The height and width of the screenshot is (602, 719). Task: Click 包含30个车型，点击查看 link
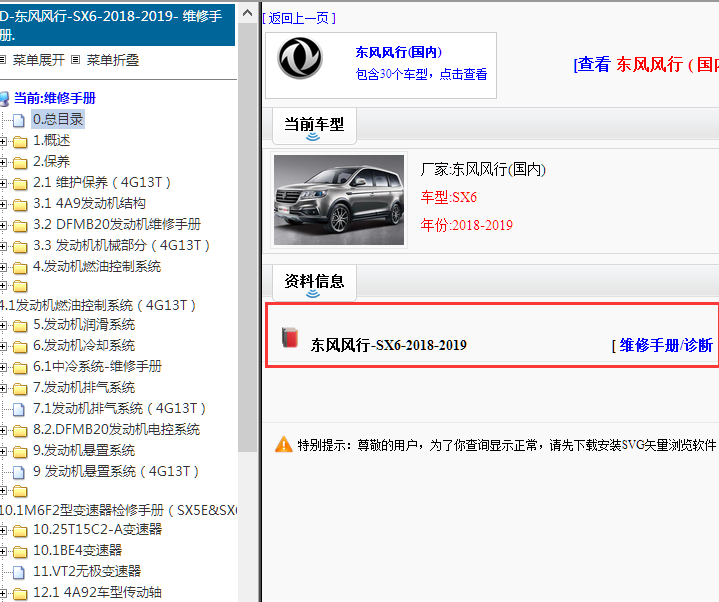pos(421,74)
